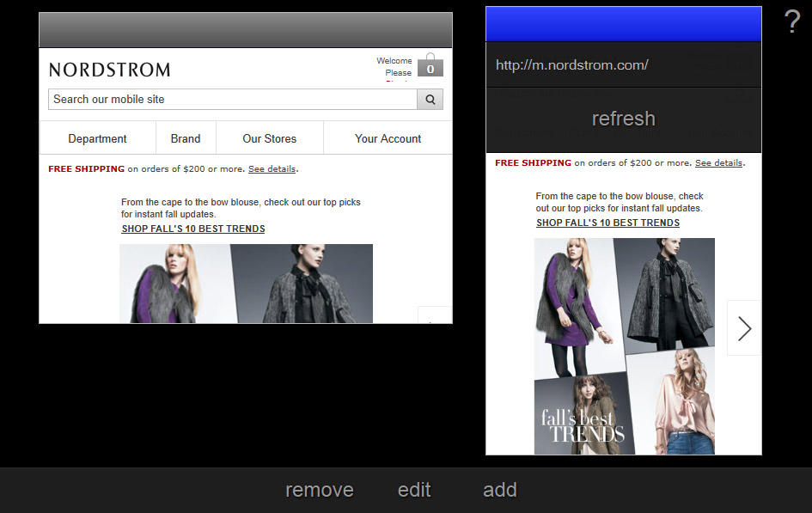812x513 pixels.
Task: Open See details link in right preview
Action: [719, 162]
